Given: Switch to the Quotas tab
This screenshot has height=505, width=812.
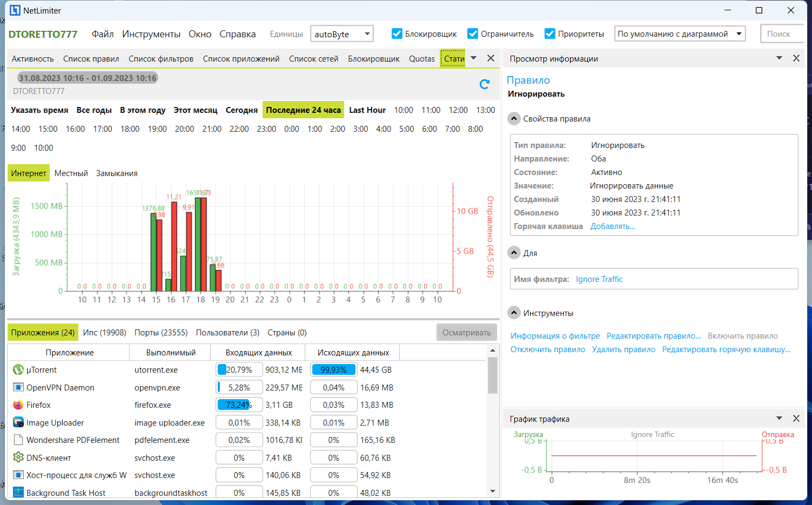Looking at the screenshot, I should [x=422, y=58].
